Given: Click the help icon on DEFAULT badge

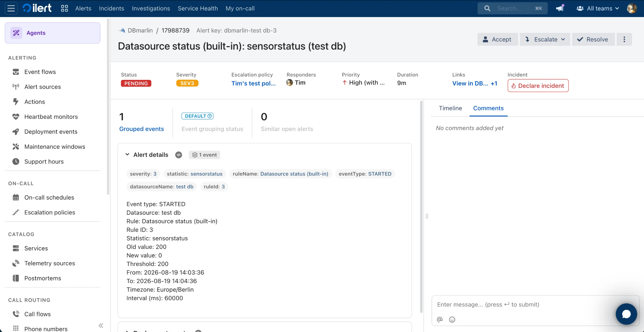Looking at the screenshot, I should pos(210,116).
